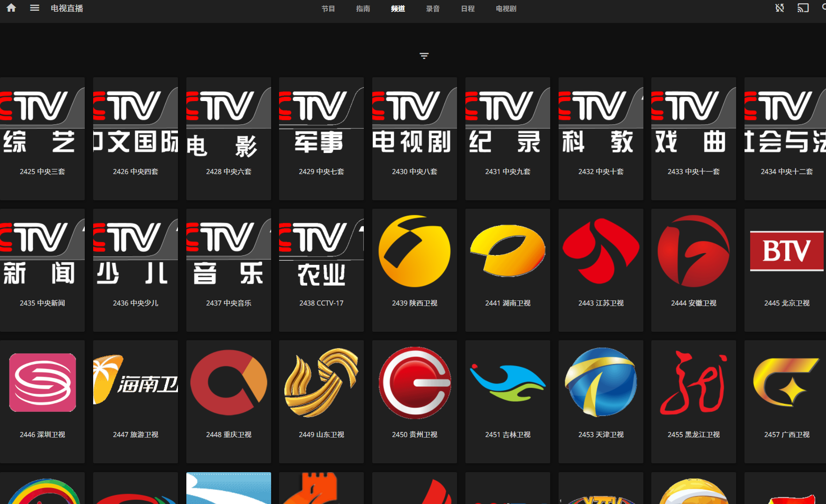Open the CCTV 戏曲 channel logo

point(693,120)
